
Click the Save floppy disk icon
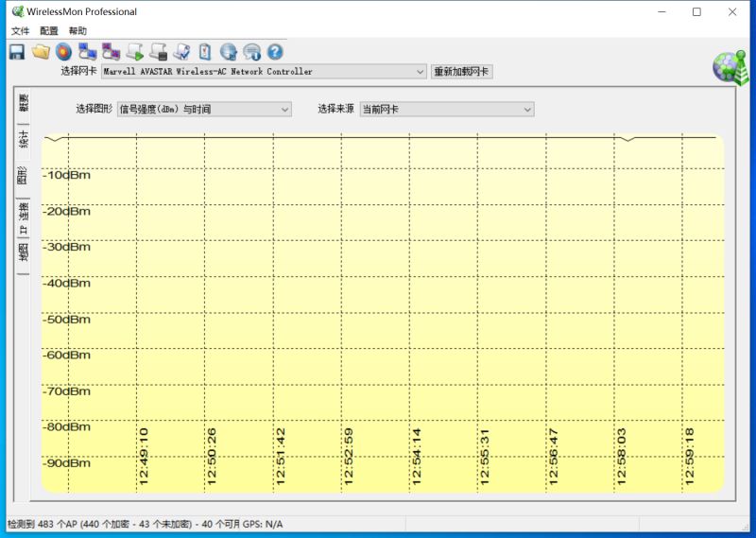17,52
